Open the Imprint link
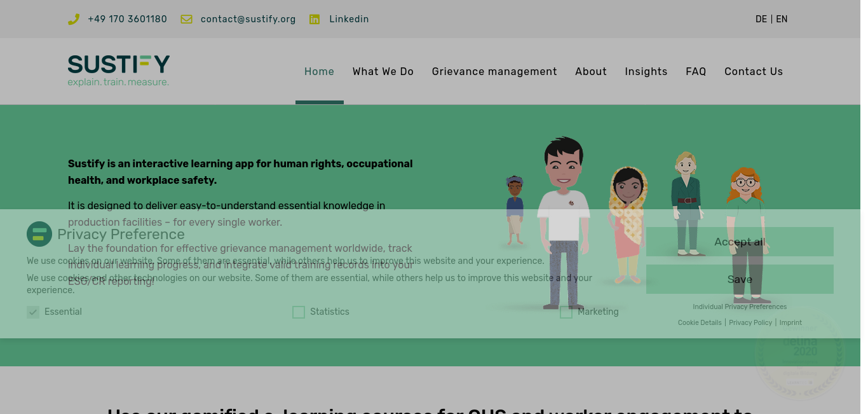The image size is (868, 414). point(790,322)
